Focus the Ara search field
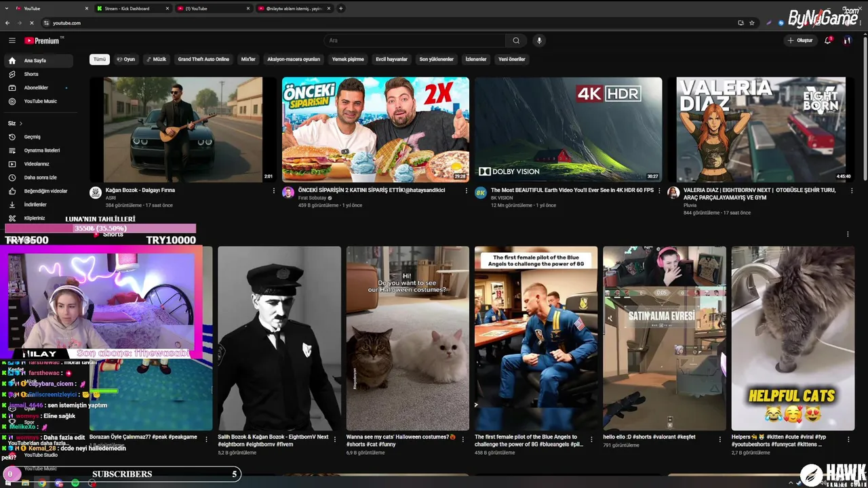The width and height of the screenshot is (868, 488). (415, 41)
